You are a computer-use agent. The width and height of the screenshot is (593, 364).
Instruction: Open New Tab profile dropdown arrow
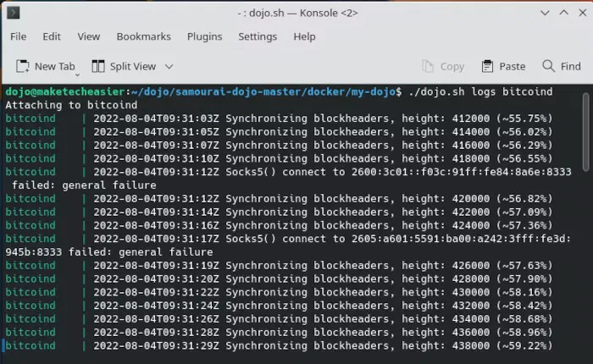click(x=77, y=74)
